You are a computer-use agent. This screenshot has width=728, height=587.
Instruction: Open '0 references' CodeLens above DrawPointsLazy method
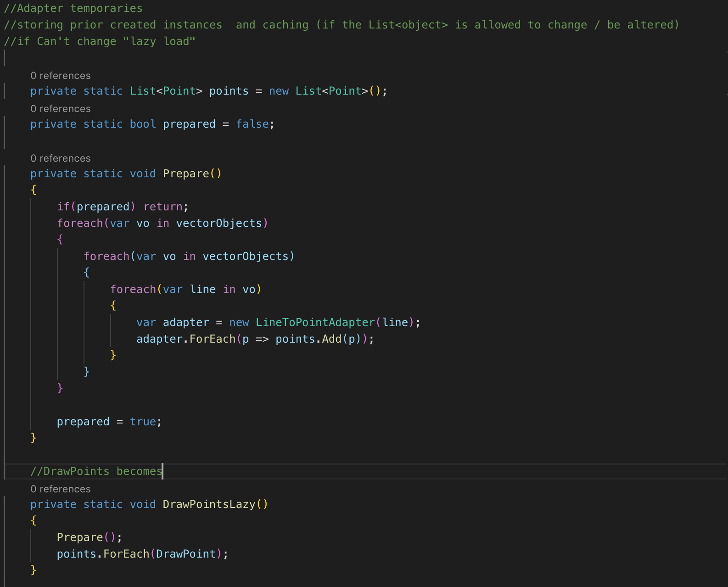[61, 489]
